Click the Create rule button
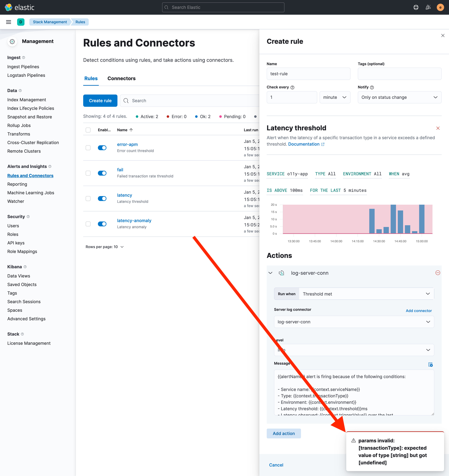The image size is (449, 476). point(100,100)
